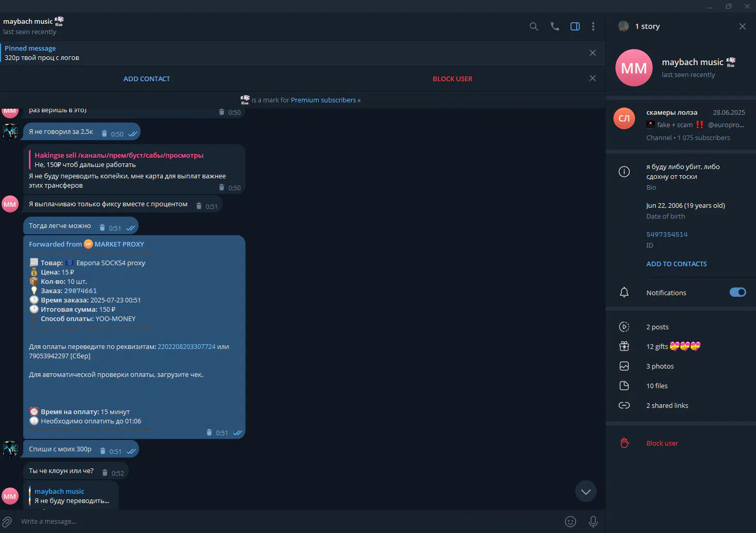Click trash icon on 'Тогда легче можно'
Viewport: 756px width, 533px height.
pos(102,228)
